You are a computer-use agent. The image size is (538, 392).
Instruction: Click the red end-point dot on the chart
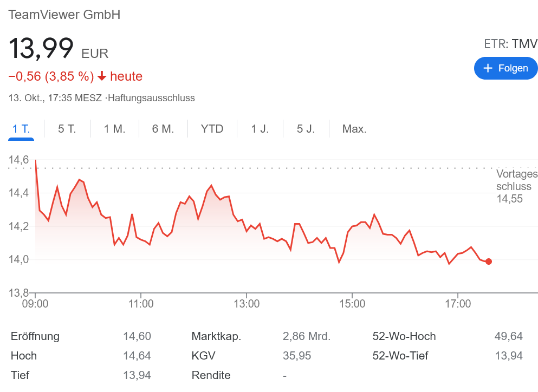489,262
